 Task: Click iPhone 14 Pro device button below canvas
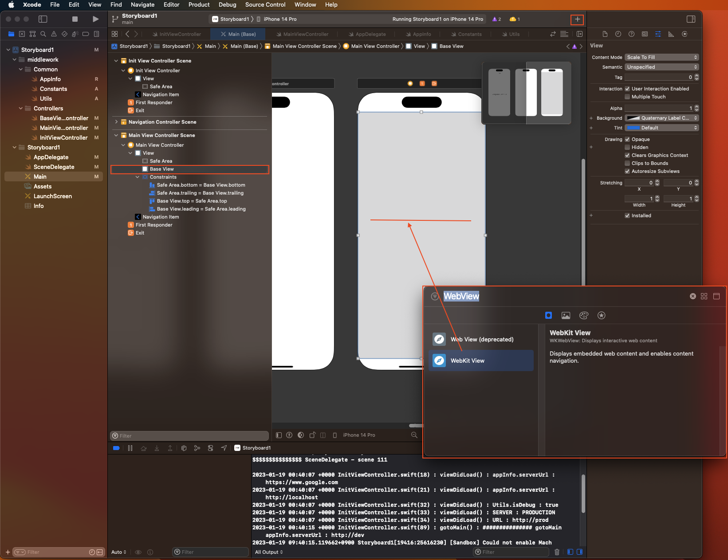click(354, 435)
